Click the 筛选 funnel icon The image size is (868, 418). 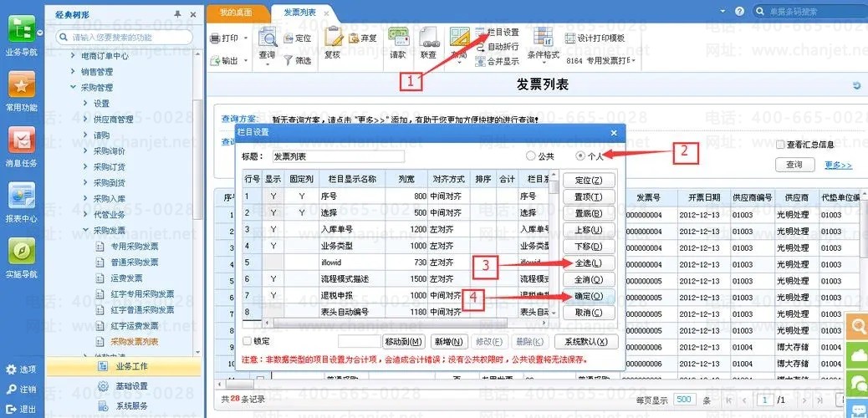[288, 61]
